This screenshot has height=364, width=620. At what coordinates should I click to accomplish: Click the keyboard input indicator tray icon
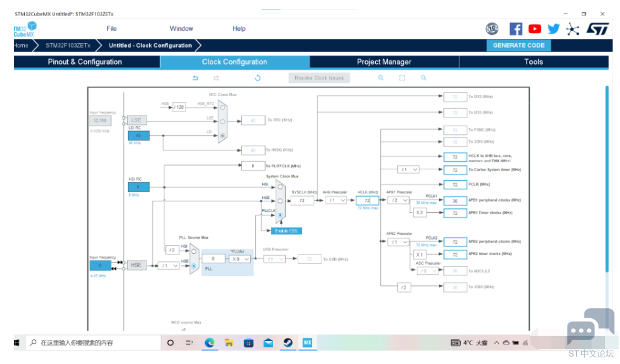coord(455,343)
